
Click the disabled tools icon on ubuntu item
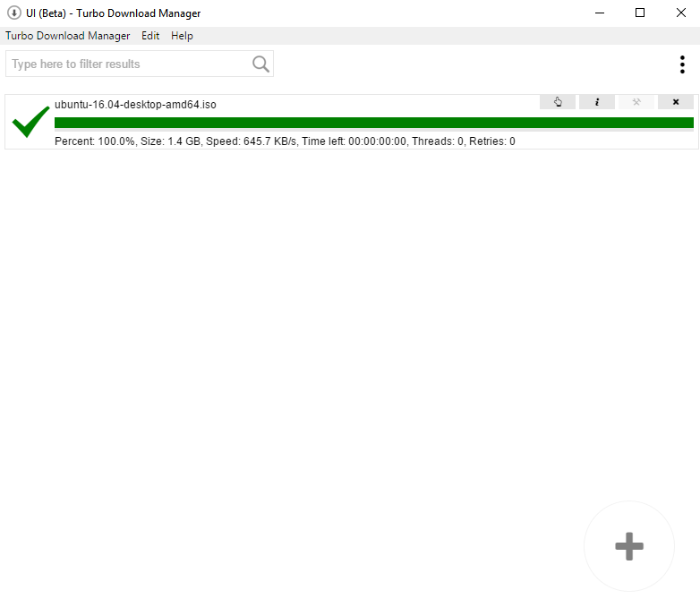click(x=636, y=102)
